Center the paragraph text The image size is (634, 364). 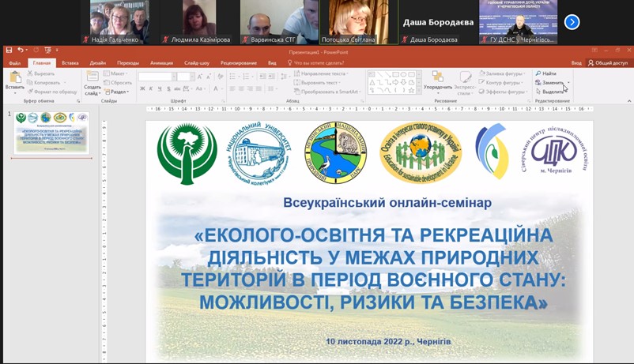coord(241,88)
